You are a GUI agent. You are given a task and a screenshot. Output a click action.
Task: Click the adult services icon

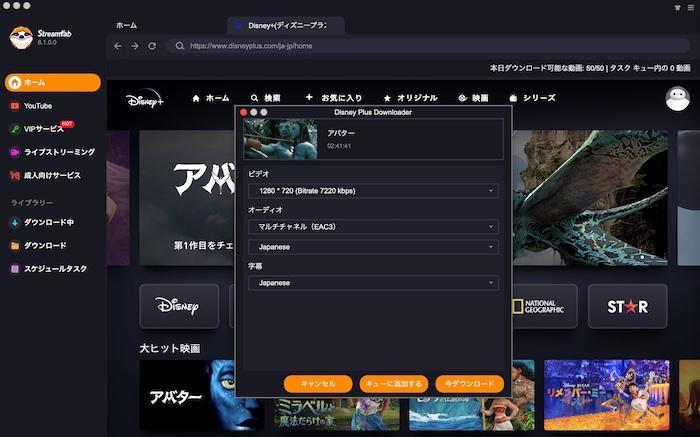tap(15, 175)
